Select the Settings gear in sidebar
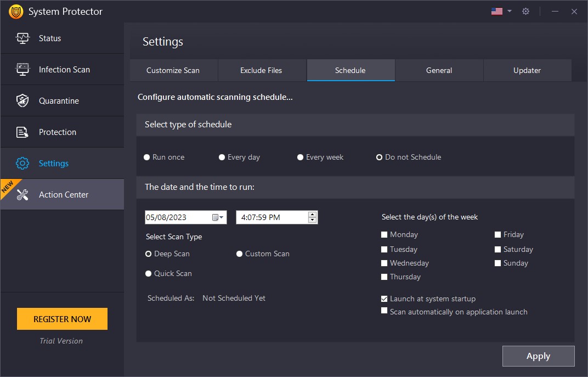 coord(22,163)
